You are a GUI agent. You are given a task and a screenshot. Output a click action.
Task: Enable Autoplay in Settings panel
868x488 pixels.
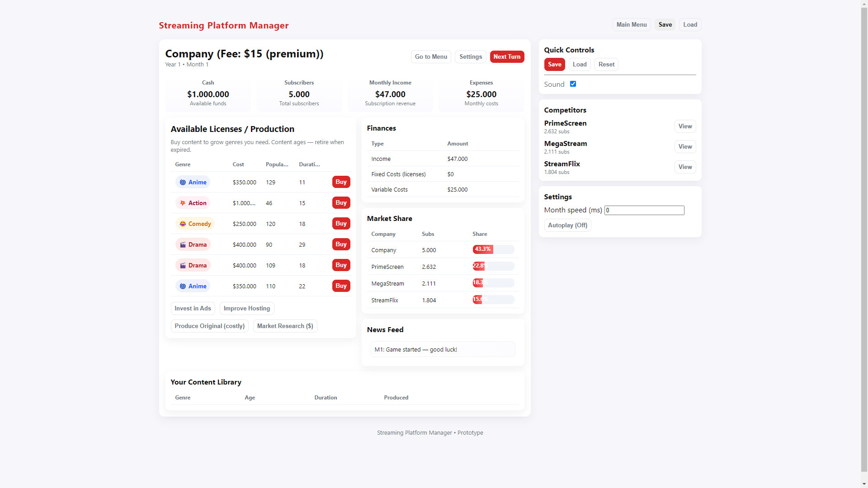pos(567,225)
